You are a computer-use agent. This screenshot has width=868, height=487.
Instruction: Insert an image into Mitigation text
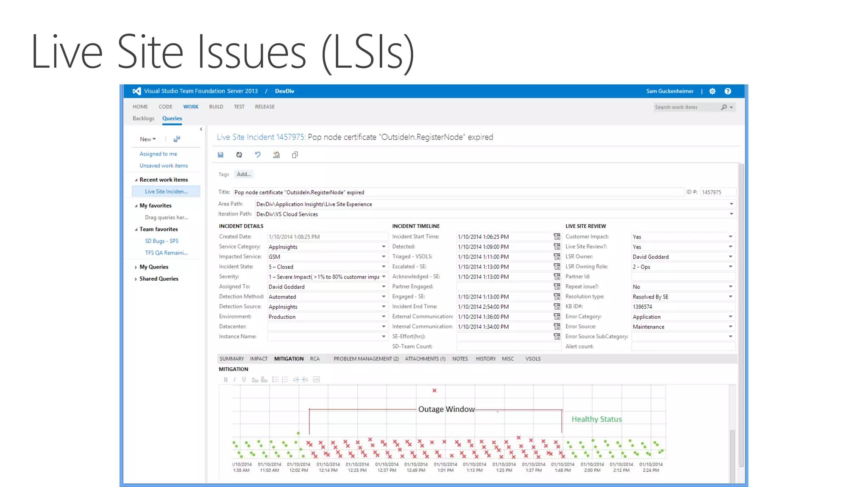[x=316, y=379]
